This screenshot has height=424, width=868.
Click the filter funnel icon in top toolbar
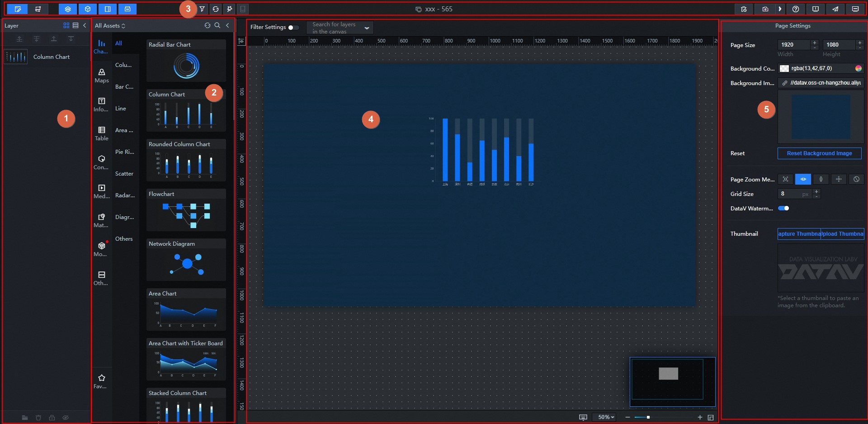point(202,9)
